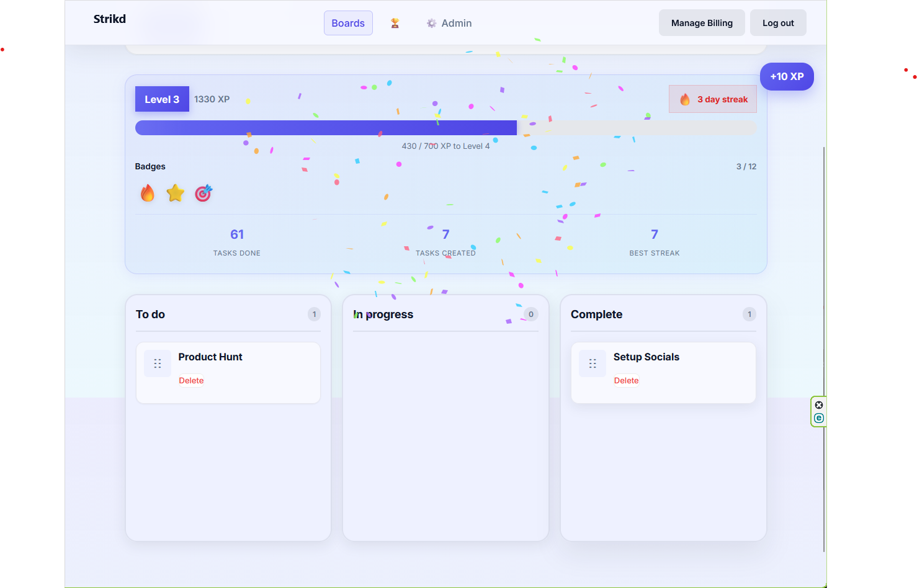Open the Admin menu item
917x588 pixels.
457,22
